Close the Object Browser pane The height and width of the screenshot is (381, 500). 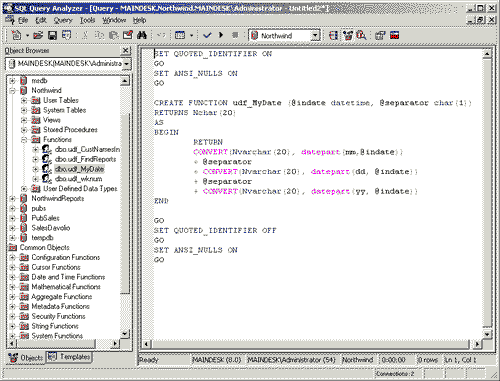click(125, 50)
